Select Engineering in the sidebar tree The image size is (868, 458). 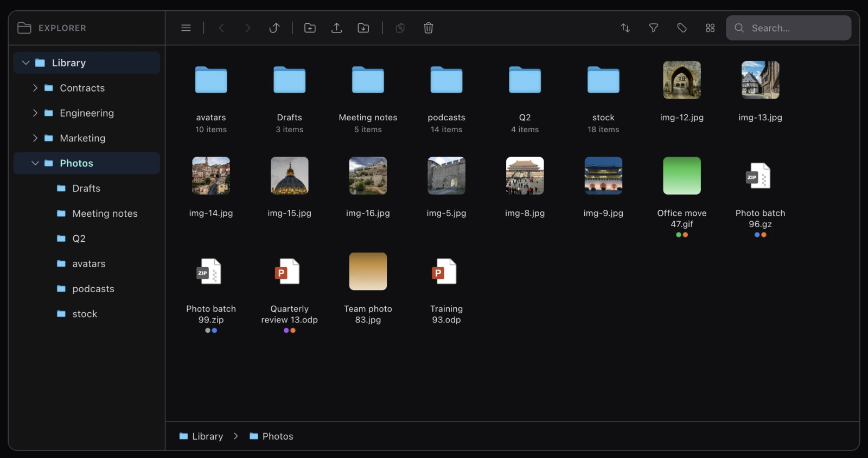[x=87, y=113]
